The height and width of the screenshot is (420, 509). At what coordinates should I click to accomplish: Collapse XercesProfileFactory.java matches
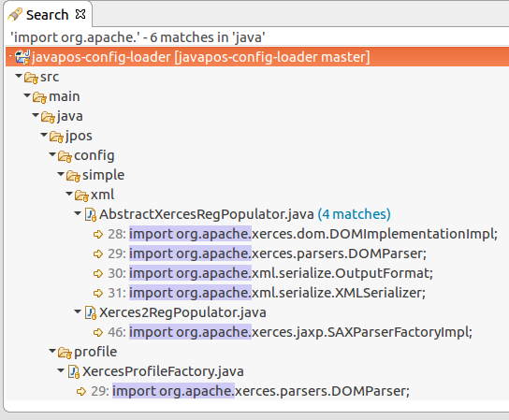(61, 370)
